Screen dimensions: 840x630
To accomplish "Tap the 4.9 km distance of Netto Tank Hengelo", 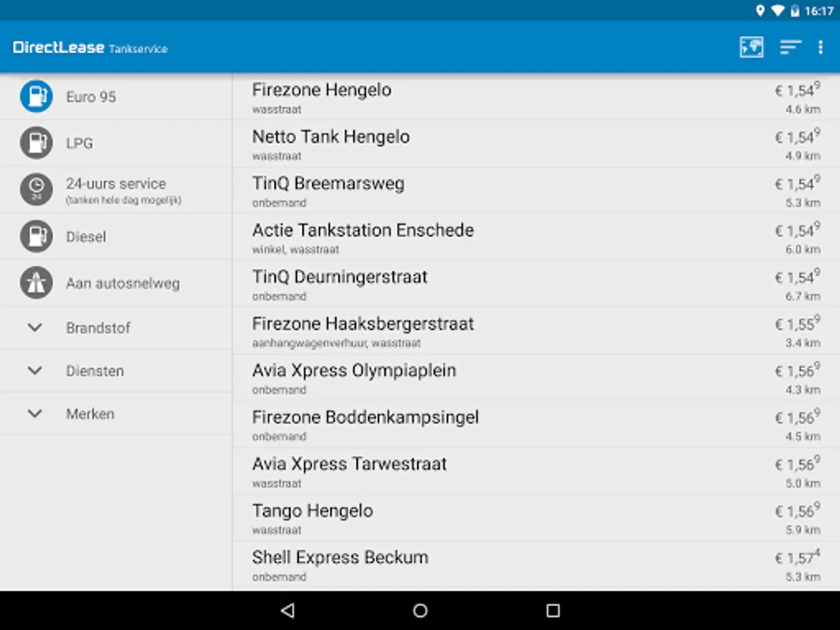I will (803, 156).
